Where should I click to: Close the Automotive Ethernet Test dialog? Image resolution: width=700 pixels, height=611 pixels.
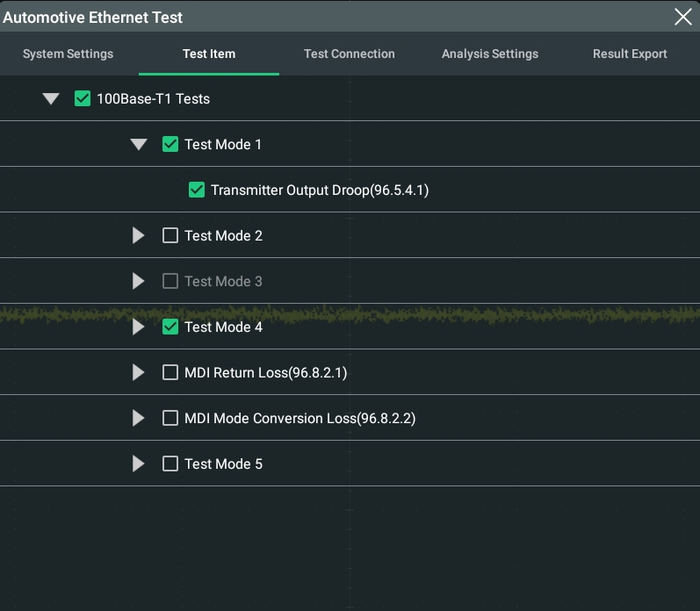pyautogui.click(x=682, y=17)
